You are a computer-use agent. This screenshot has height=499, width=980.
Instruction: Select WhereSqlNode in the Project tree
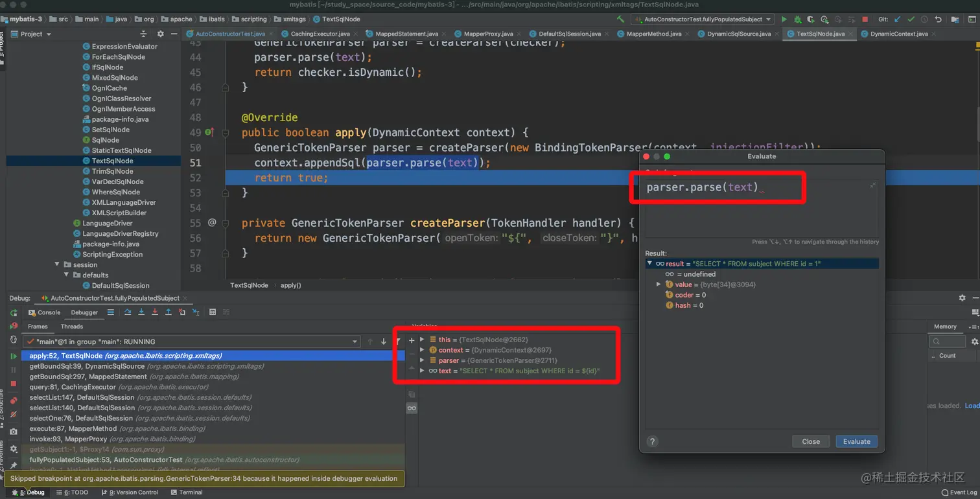click(115, 192)
